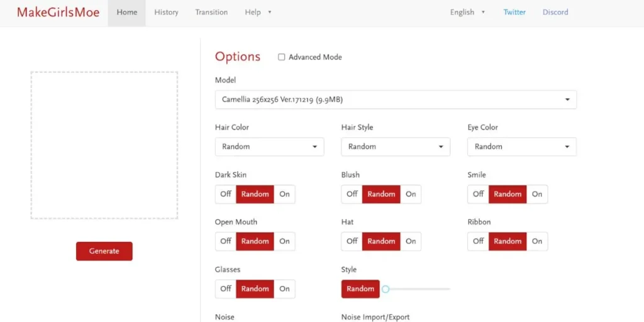Turn Ribbon On

click(x=537, y=241)
